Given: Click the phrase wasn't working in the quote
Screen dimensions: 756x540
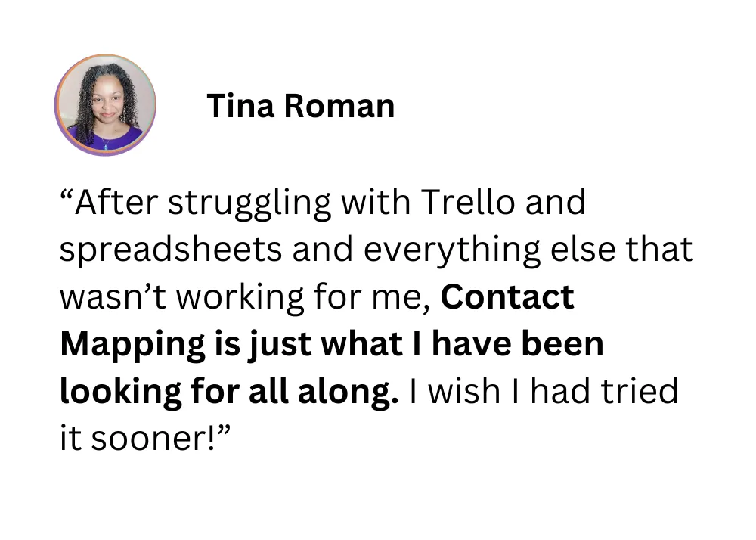Looking at the screenshot, I should (x=182, y=297).
